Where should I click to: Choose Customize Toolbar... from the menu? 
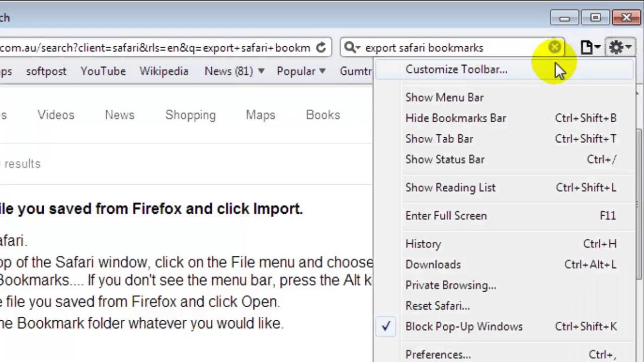505,69
